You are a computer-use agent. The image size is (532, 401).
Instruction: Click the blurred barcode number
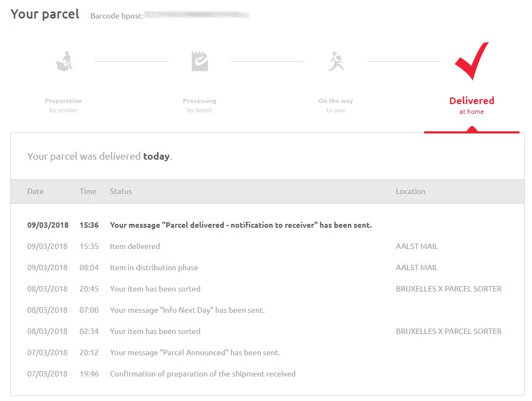(197, 15)
